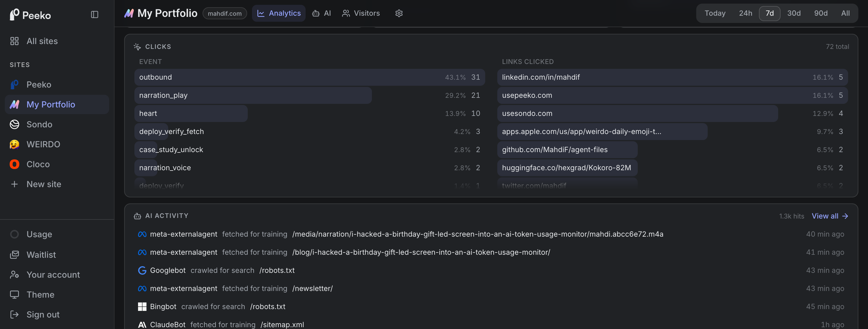The height and width of the screenshot is (329, 868).
Task: Click the My Portfolio logo in the header
Action: (129, 13)
